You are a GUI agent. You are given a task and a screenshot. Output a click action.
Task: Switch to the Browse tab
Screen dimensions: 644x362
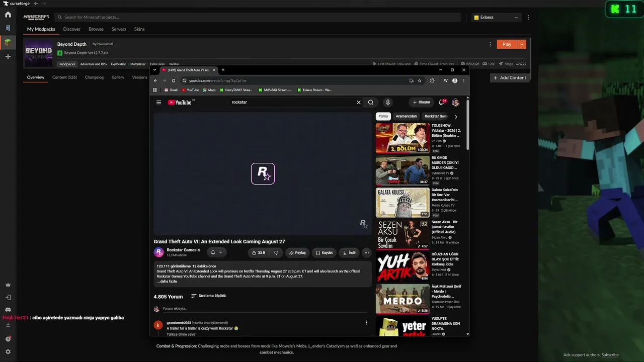(96, 29)
